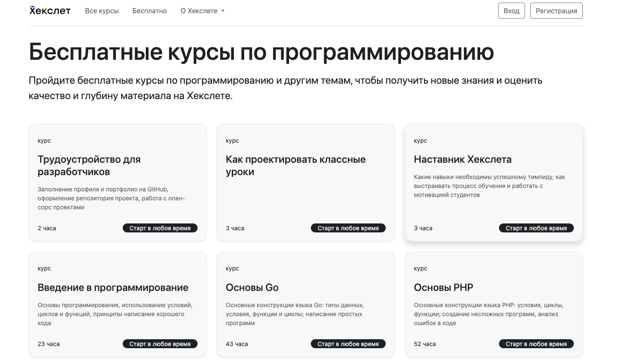Viewport: 617px width, 364px height.
Task: Click the Регистрация button
Action: (556, 11)
